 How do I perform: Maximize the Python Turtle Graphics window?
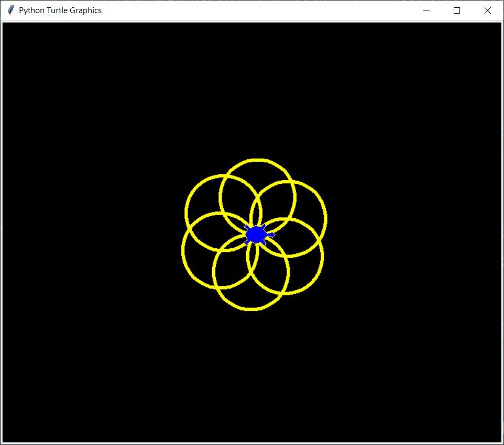coord(457,10)
